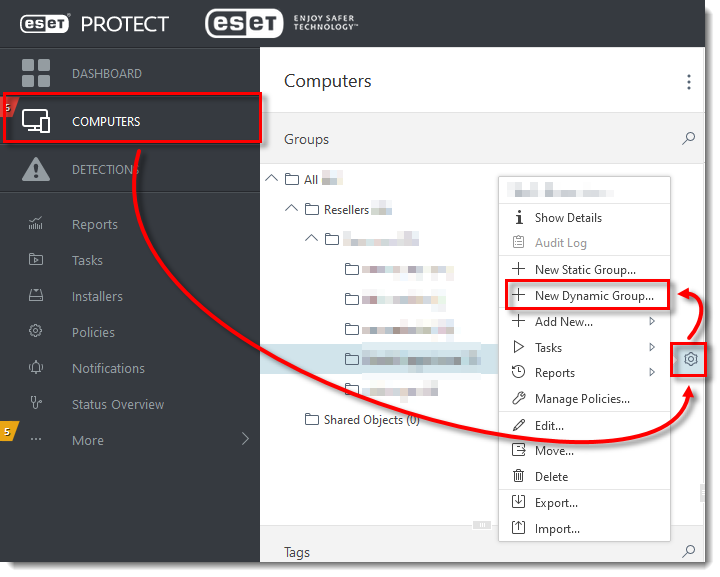Click the Groups panel heading
720x577 pixels.
pos(306,139)
